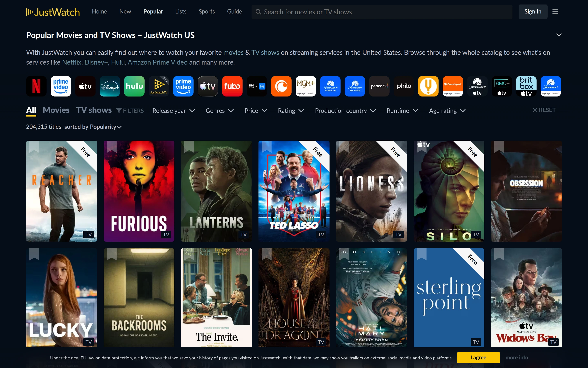Select the BritBox Apple TV icon
This screenshot has width=588, height=368.
click(x=526, y=86)
